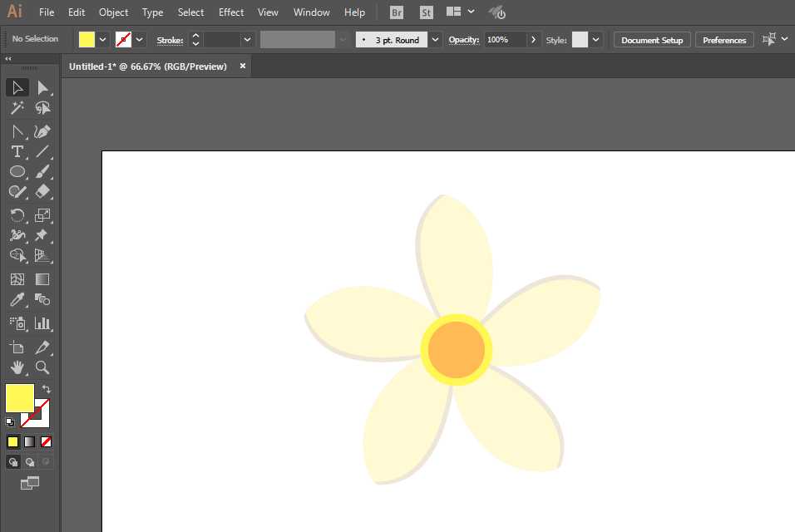795x532 pixels.
Task: Pick the Type tool
Action: (17, 151)
